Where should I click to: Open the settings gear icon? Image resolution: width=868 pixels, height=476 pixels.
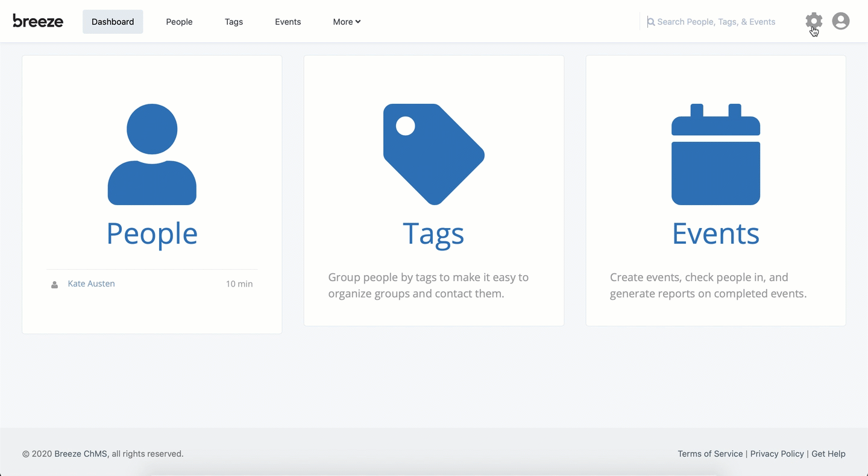click(x=814, y=21)
